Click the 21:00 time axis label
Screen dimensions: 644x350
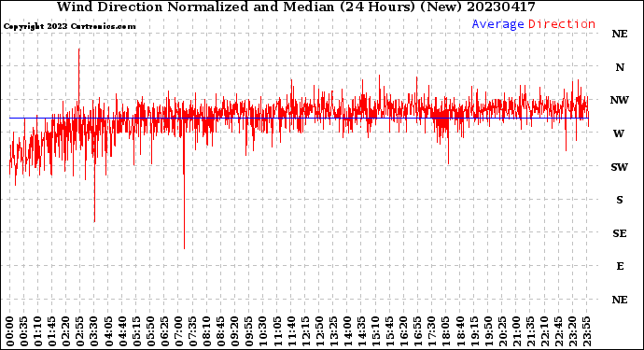click(x=516, y=331)
